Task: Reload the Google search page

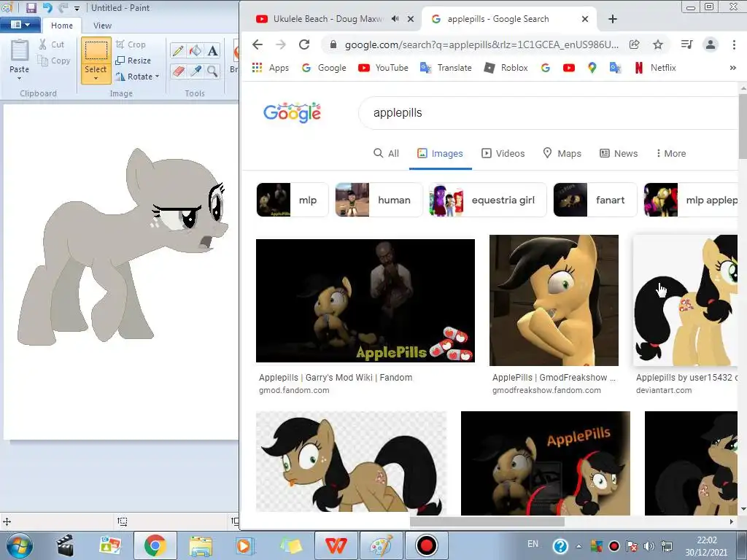Action: pyautogui.click(x=304, y=44)
